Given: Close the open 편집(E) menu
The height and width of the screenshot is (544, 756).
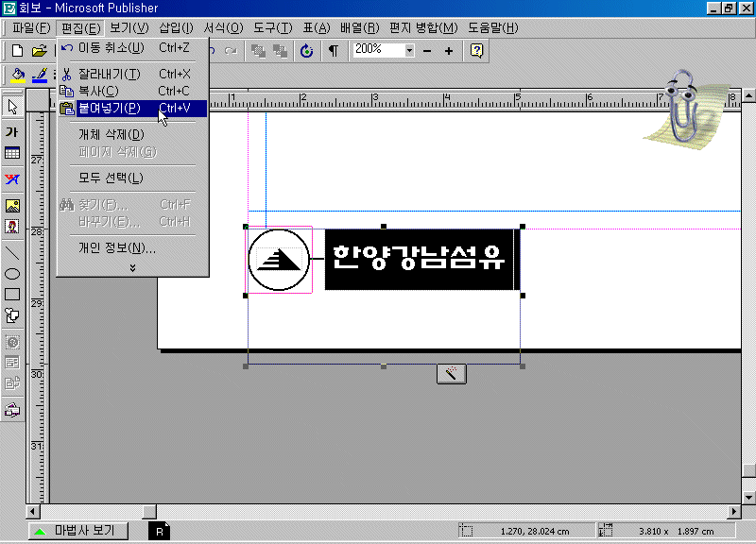Looking at the screenshot, I should pyautogui.click(x=80, y=28).
